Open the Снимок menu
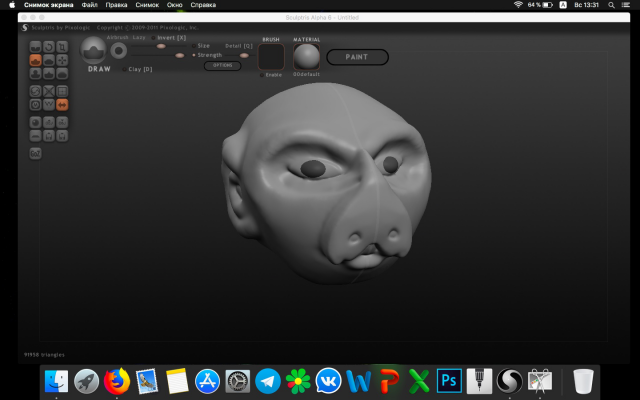 147,5
